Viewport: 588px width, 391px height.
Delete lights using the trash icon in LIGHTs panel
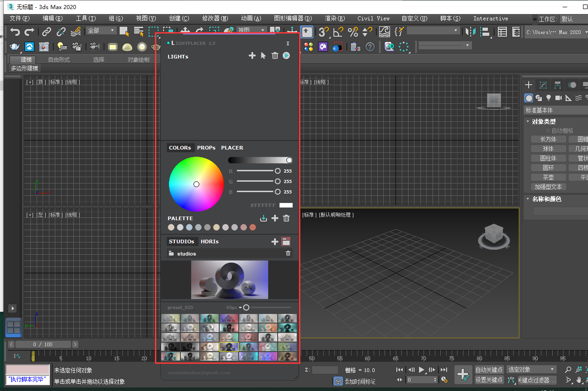coord(275,56)
